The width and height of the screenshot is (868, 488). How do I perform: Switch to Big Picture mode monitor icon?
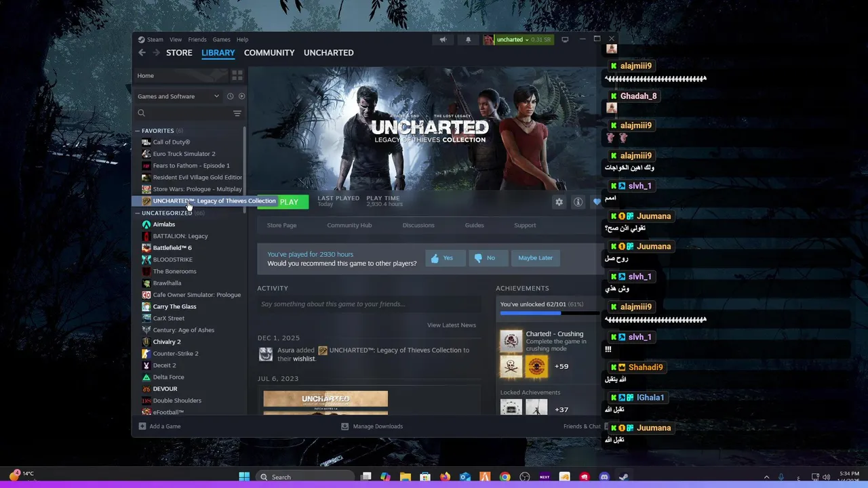565,39
